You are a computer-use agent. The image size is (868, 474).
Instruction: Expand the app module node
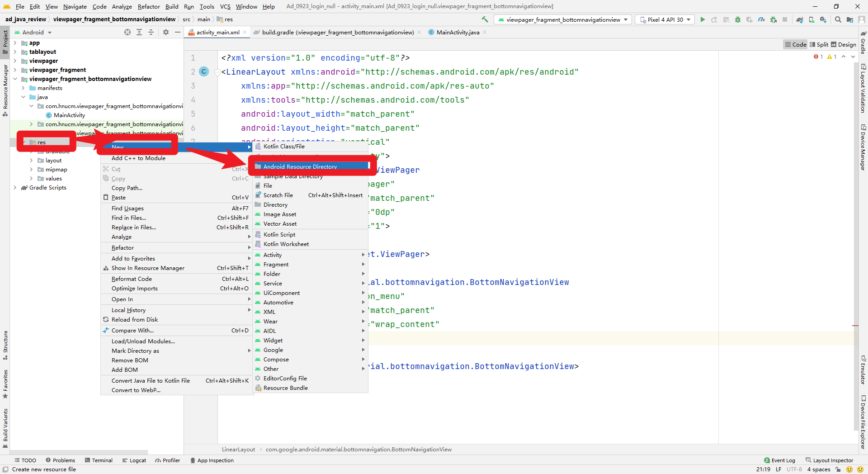pyautogui.click(x=15, y=43)
